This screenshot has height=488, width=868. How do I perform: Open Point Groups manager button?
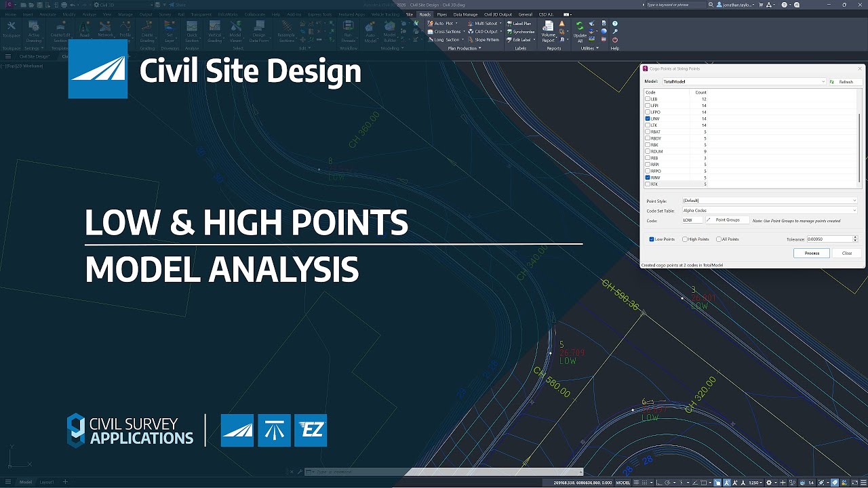pyautogui.click(x=728, y=220)
